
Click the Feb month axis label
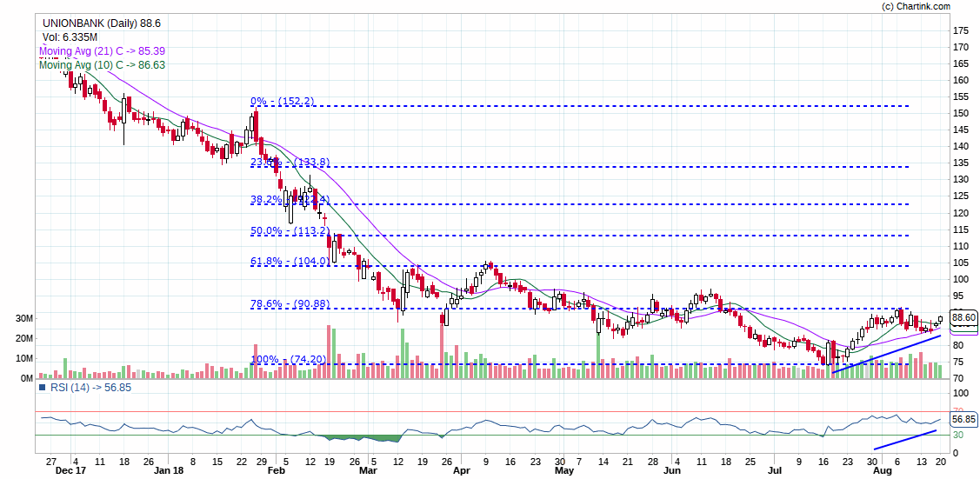tap(276, 469)
